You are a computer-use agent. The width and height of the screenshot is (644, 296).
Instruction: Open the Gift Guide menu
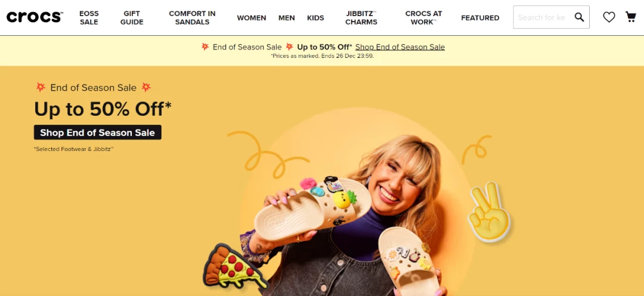(132, 18)
